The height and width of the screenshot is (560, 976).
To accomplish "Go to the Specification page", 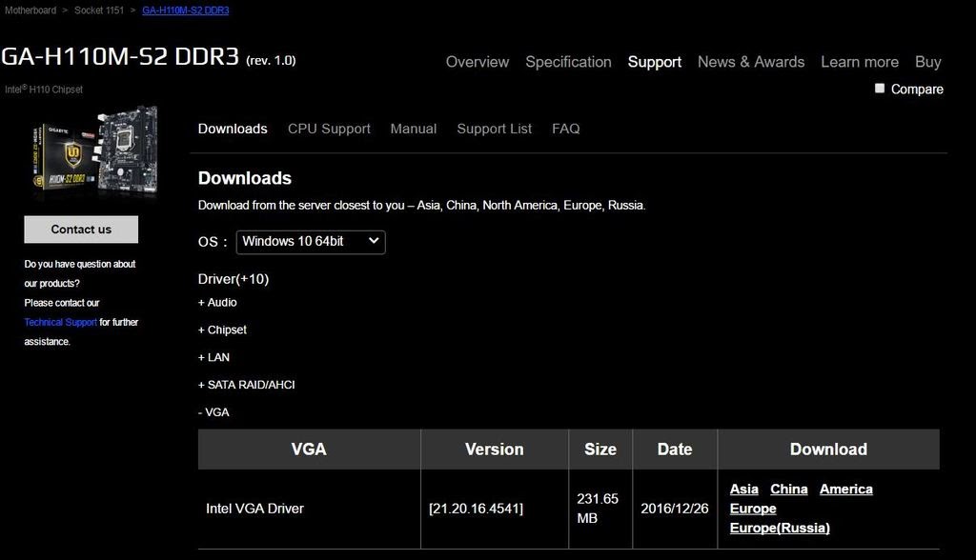I will click(x=568, y=62).
